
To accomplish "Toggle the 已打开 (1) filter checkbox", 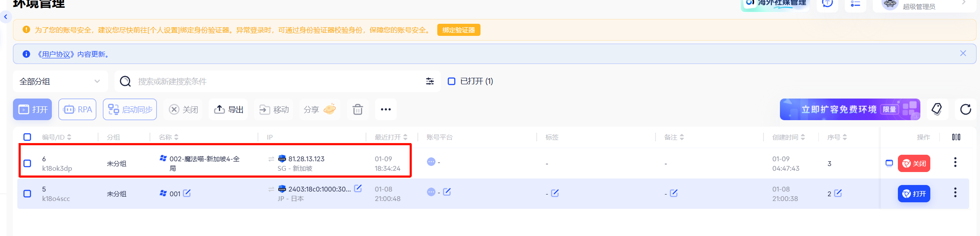I will pyautogui.click(x=452, y=81).
